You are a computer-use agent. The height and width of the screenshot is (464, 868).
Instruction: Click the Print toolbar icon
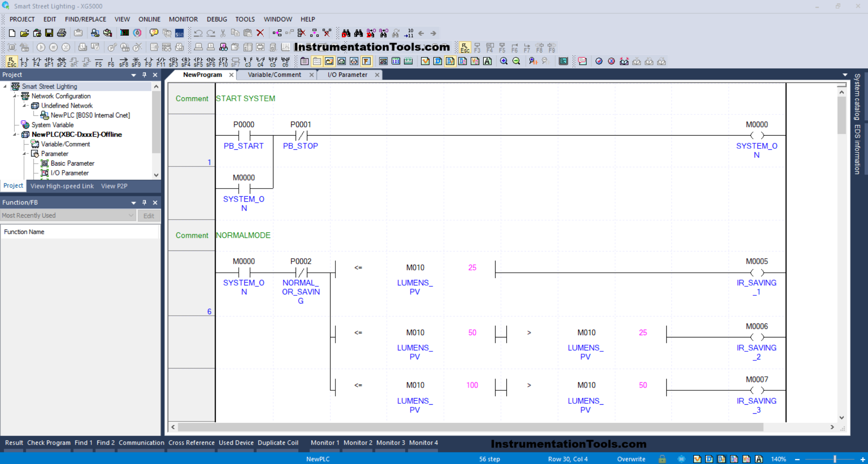pyautogui.click(x=61, y=33)
